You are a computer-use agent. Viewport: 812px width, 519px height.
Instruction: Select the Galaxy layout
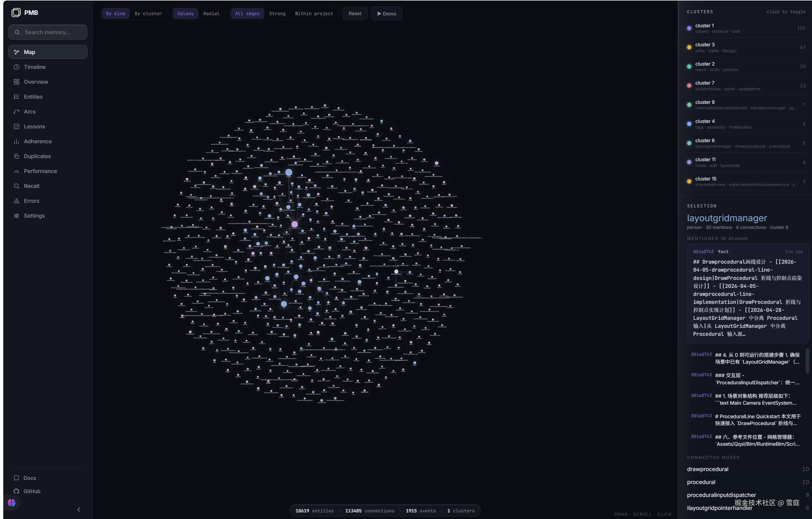pyautogui.click(x=185, y=13)
